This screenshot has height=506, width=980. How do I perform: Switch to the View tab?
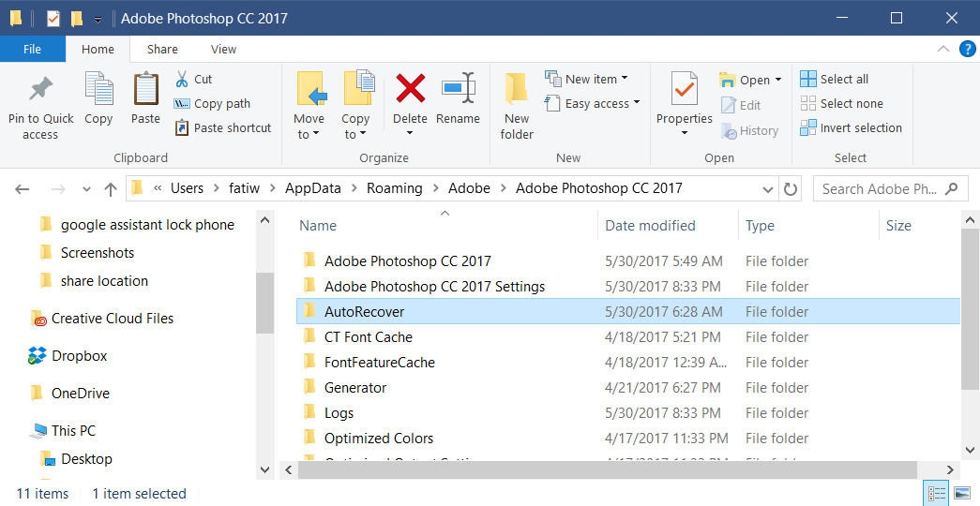point(223,50)
